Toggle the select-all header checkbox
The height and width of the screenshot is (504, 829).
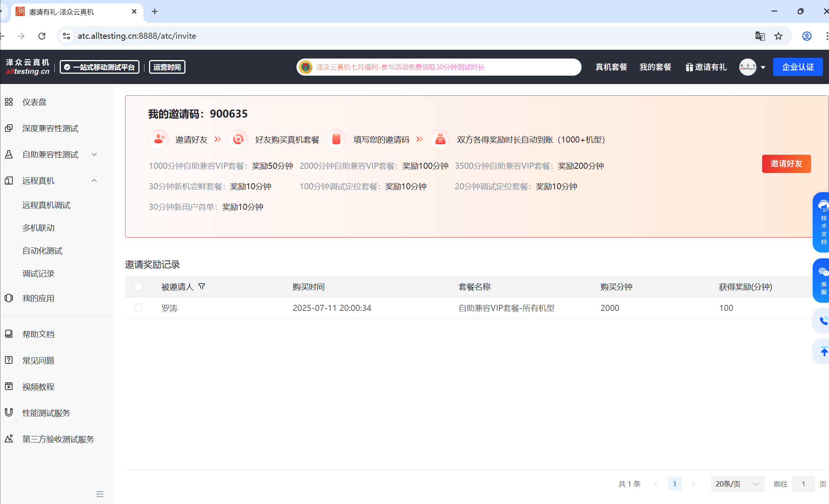[x=138, y=286]
